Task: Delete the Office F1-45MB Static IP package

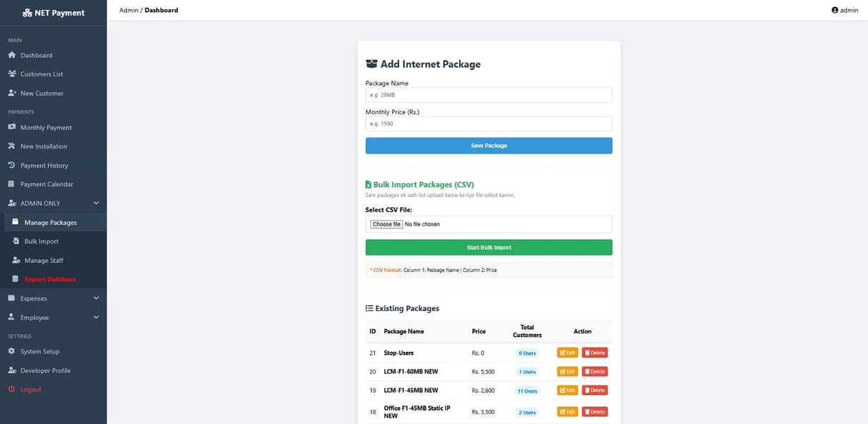Action: pos(595,411)
